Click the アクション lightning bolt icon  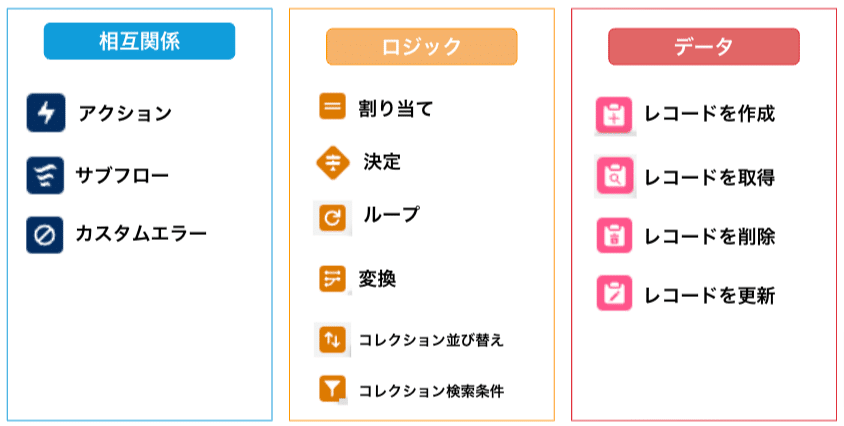pyautogui.click(x=46, y=113)
